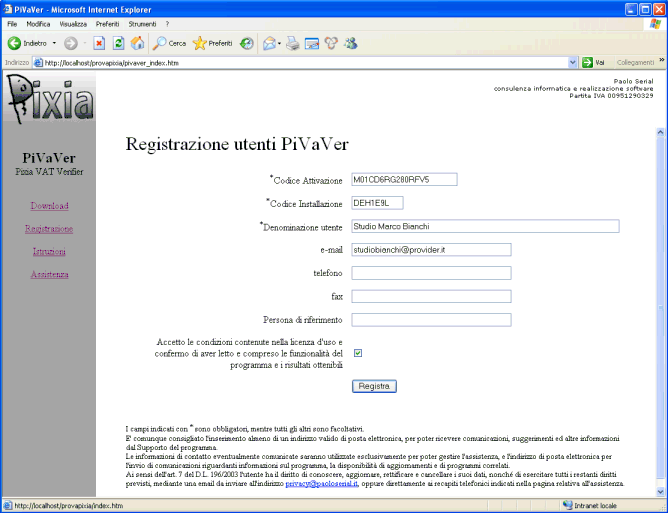Viewport: 668px width, 513px height.
Task: Uncheck the license acceptance checkbox
Action: [x=358, y=353]
